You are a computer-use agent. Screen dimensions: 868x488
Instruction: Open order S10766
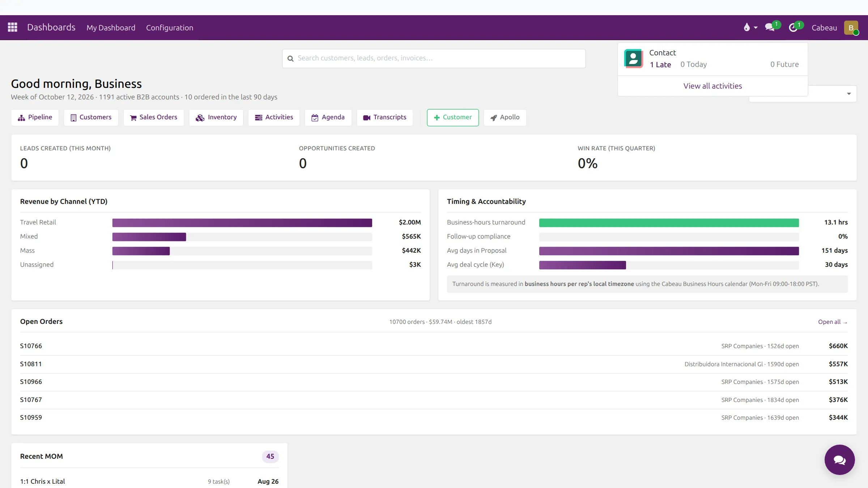tap(434, 346)
